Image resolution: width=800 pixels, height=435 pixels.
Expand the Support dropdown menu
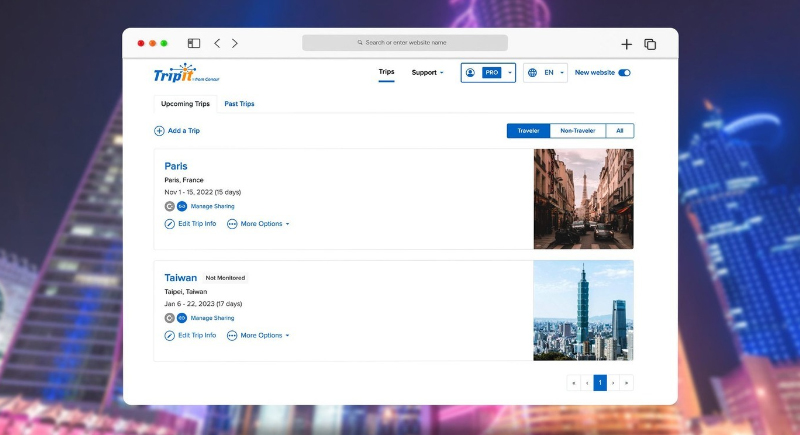point(427,73)
